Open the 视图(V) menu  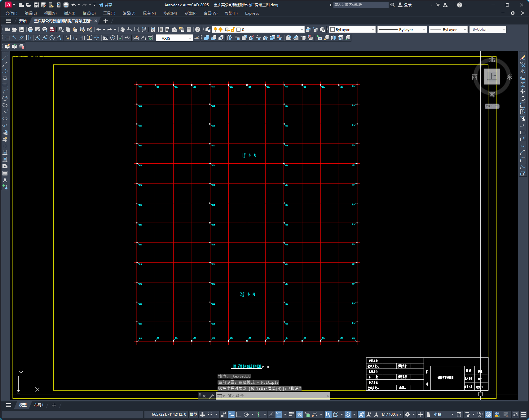point(50,13)
